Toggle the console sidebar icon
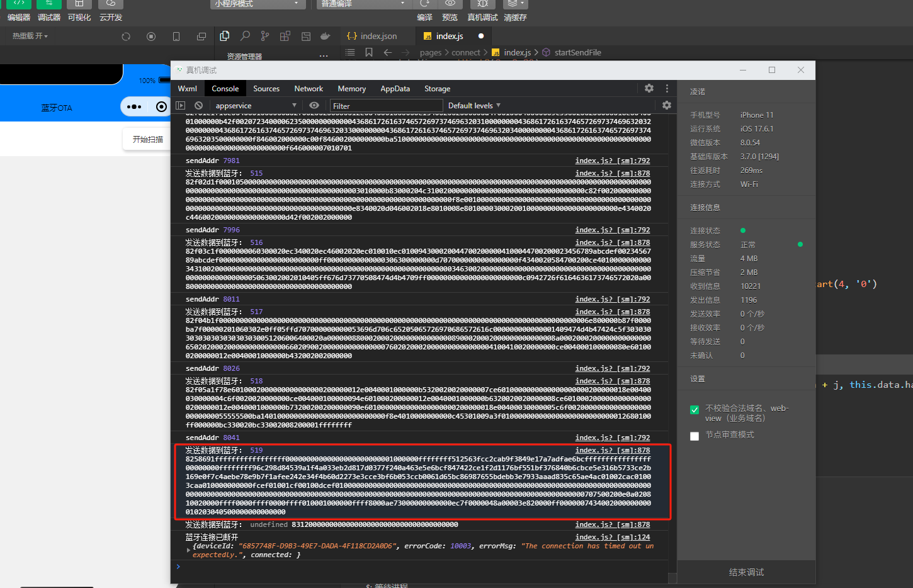This screenshot has width=913, height=588. point(181,105)
